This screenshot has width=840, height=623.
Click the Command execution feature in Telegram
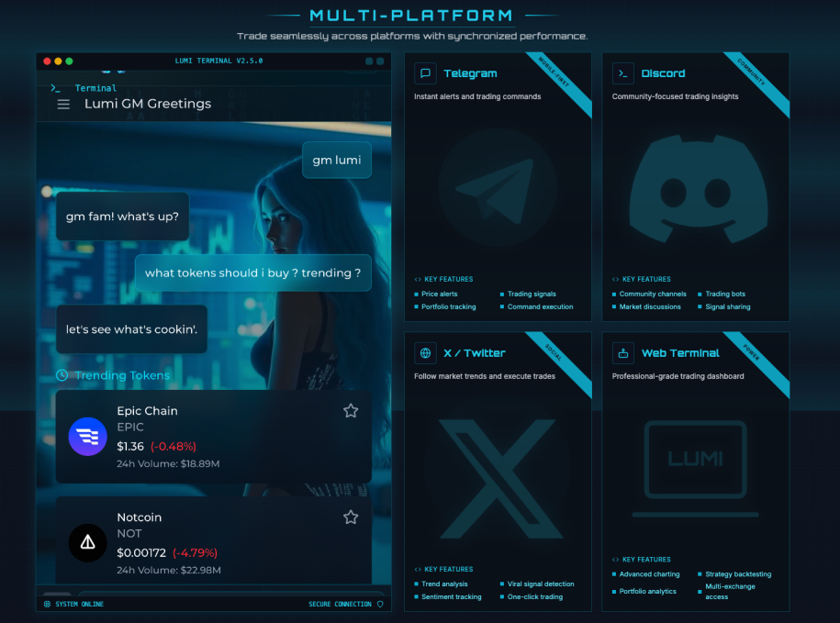pos(540,306)
